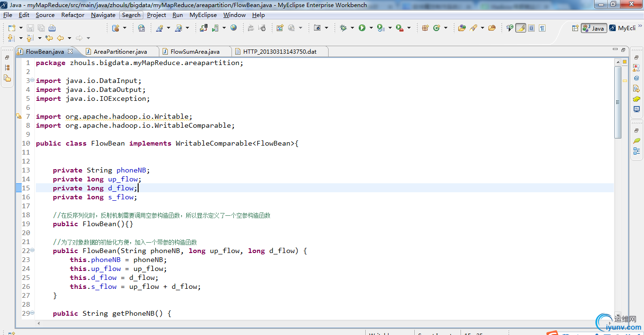
Task: Click the Open Task folder icon
Action: tap(492, 28)
